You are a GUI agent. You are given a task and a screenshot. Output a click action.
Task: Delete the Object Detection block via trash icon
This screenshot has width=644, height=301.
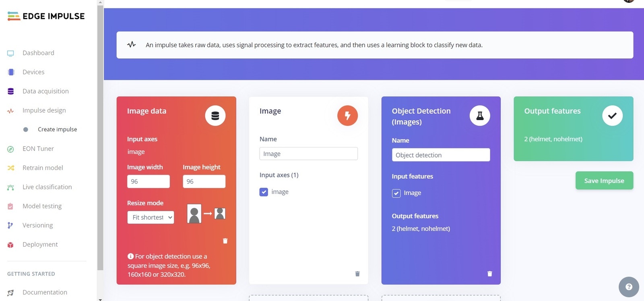[490, 274]
